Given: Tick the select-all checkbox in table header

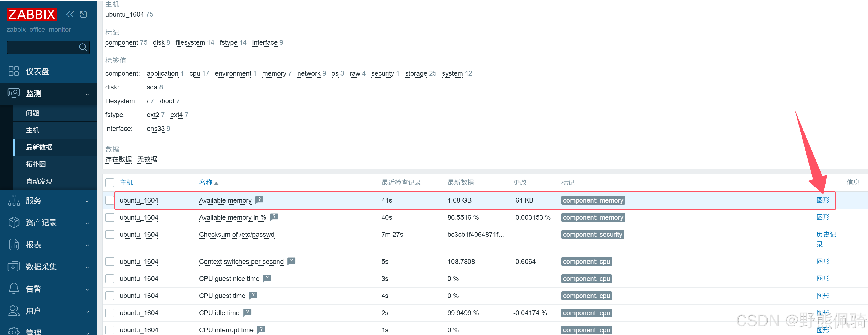Looking at the screenshot, I should tap(110, 183).
